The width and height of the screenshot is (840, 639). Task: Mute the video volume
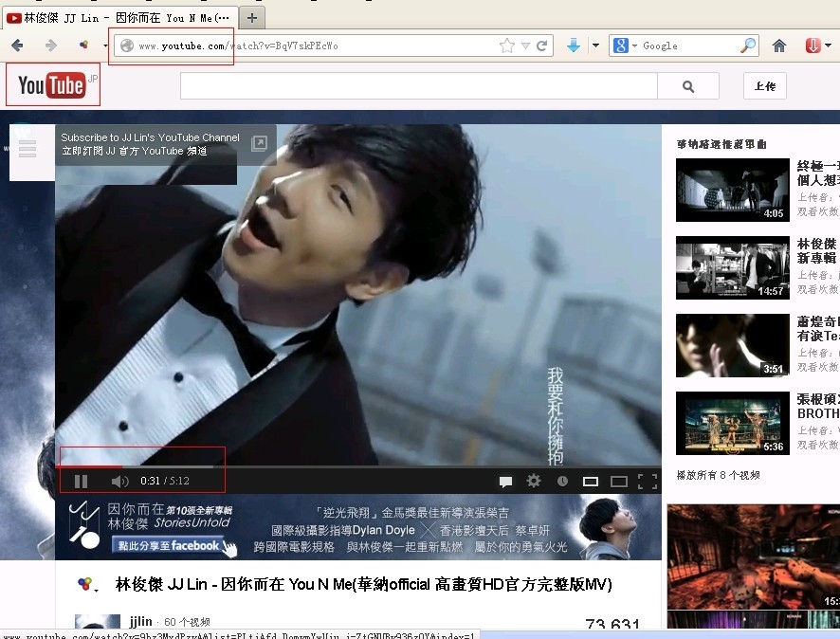119,482
